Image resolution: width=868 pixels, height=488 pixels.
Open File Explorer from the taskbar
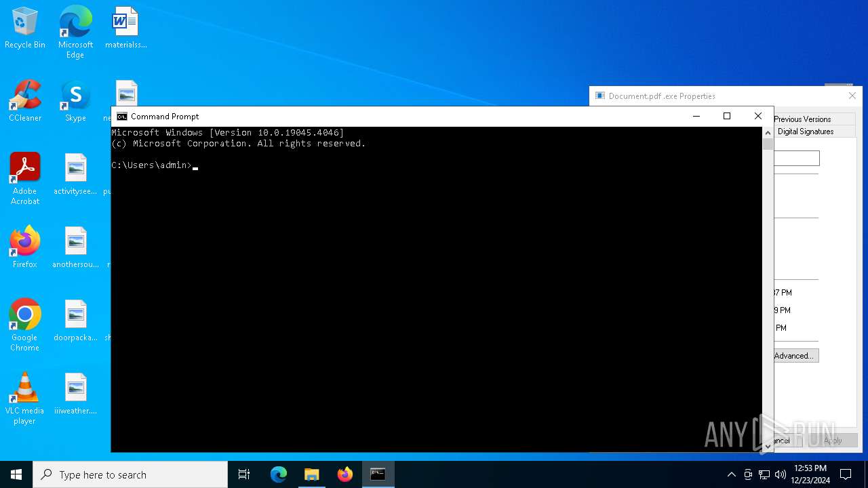tap(311, 474)
